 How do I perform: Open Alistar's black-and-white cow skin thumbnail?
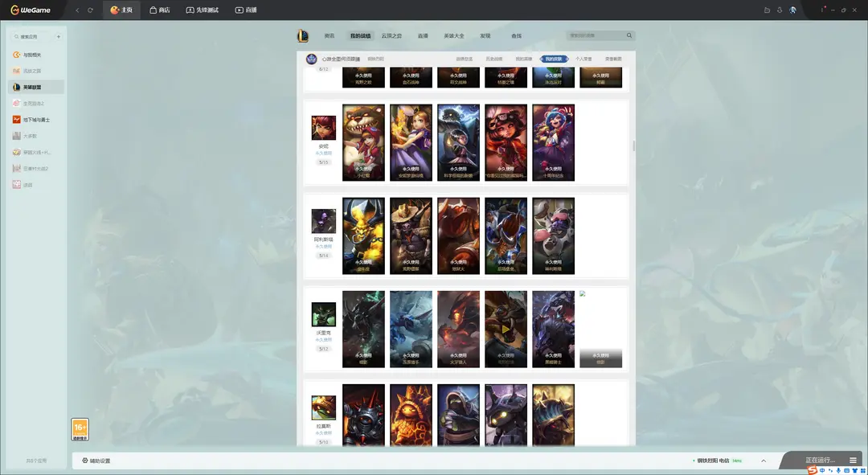click(554, 235)
